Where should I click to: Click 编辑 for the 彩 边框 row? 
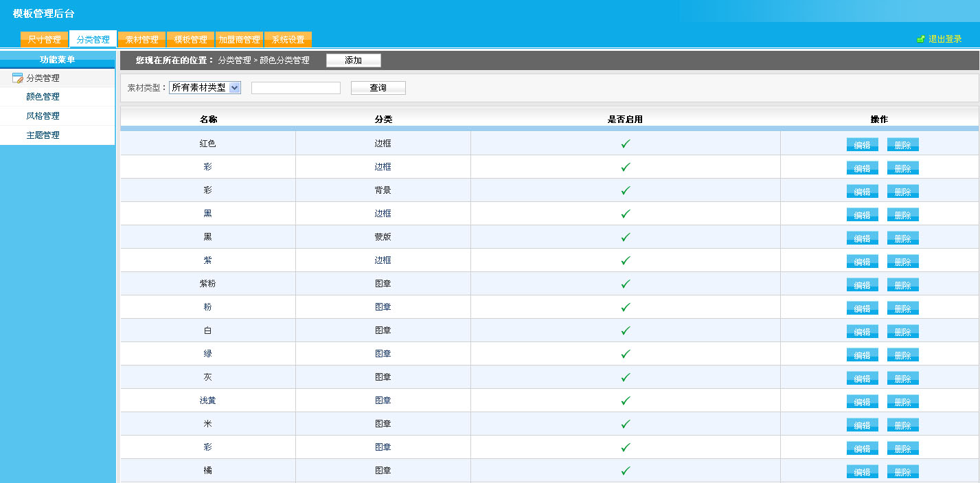point(863,168)
